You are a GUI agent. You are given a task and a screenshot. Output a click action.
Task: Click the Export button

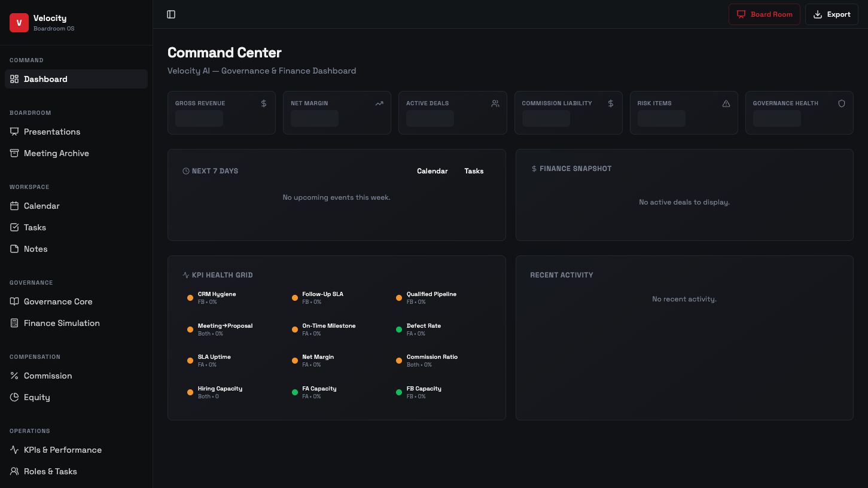coord(832,14)
